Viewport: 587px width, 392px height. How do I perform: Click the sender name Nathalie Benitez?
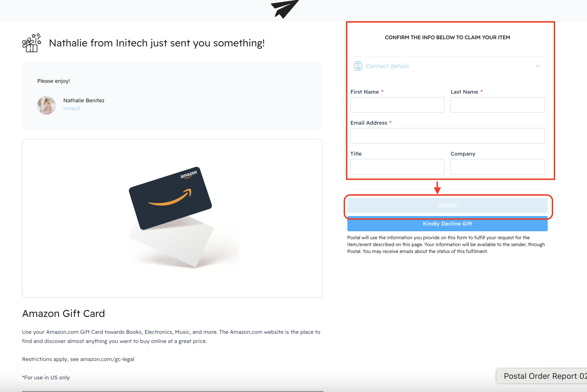pos(84,101)
